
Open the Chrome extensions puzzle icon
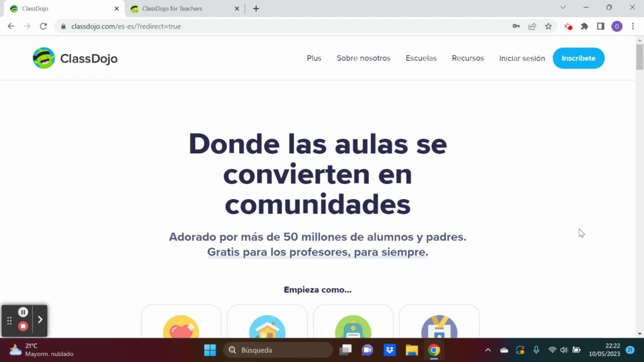(585, 26)
